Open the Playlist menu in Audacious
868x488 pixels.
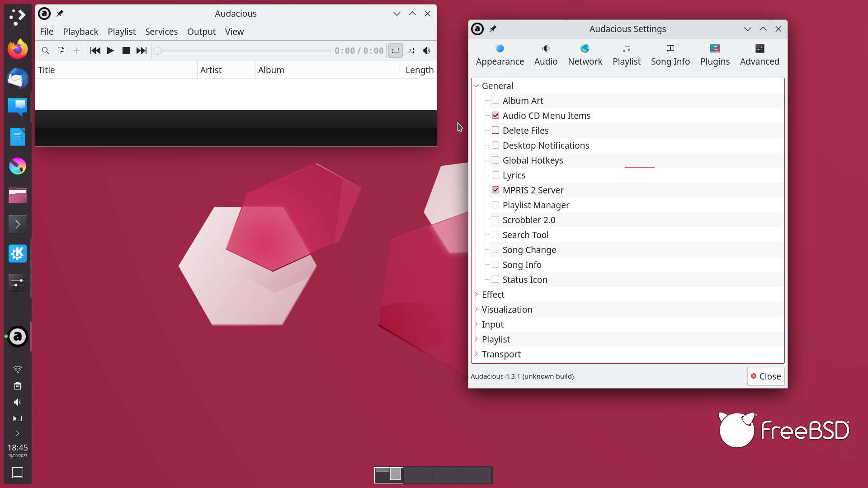tap(122, 32)
